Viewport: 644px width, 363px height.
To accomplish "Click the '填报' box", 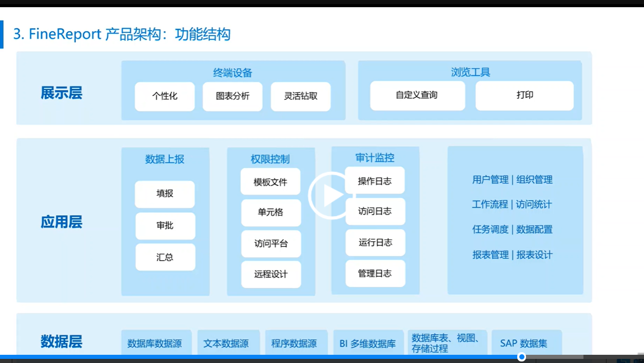I will (x=165, y=194).
